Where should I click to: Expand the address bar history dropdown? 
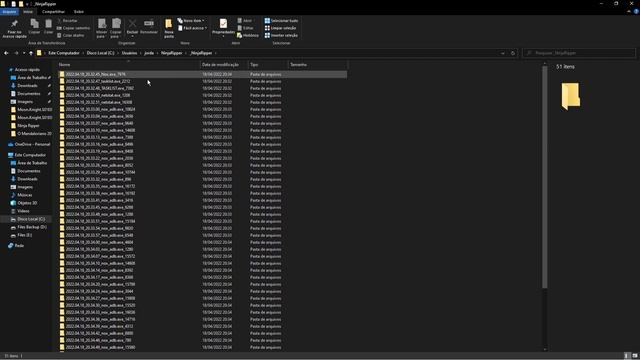coord(502,53)
